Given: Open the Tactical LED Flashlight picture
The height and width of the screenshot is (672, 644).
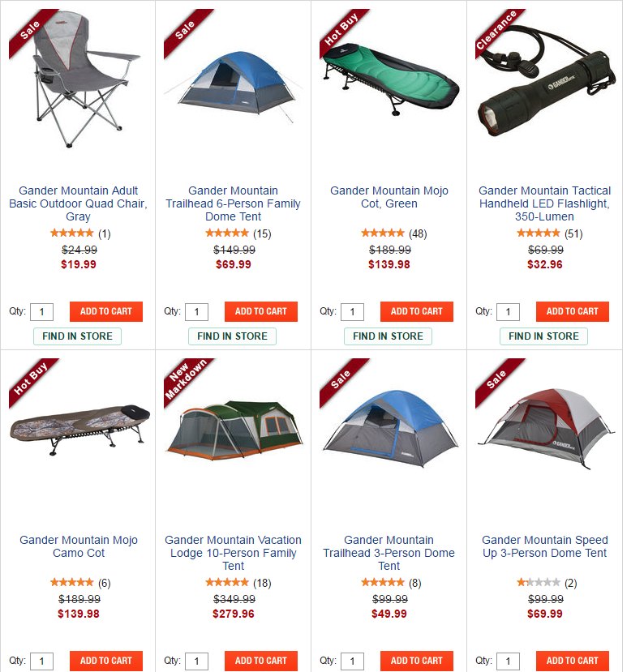Looking at the screenshot, I should tap(545, 83).
